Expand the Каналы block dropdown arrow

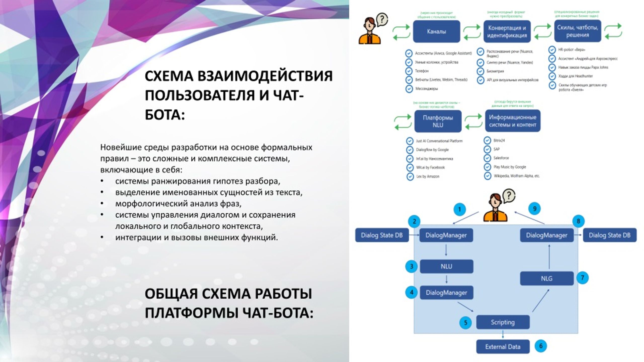[x=435, y=35]
